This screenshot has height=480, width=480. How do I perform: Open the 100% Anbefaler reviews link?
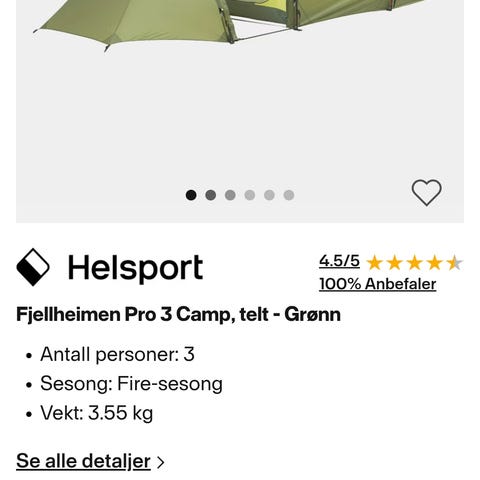378,284
